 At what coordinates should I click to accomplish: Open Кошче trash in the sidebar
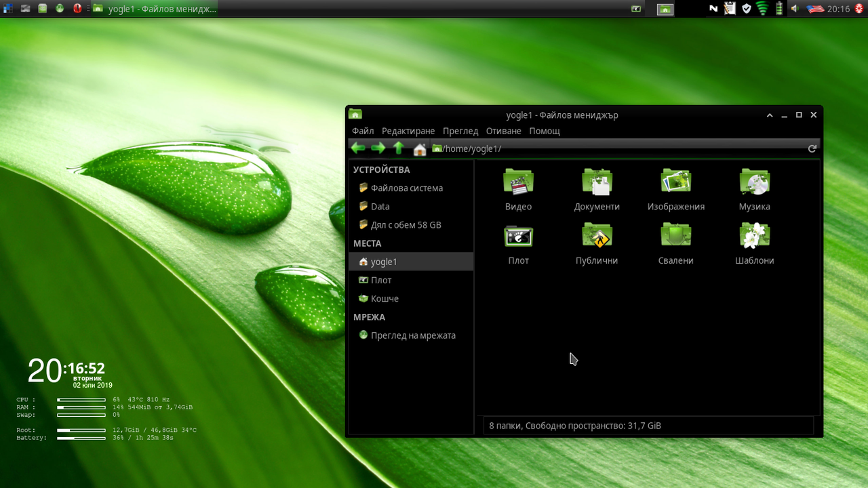[411, 298]
